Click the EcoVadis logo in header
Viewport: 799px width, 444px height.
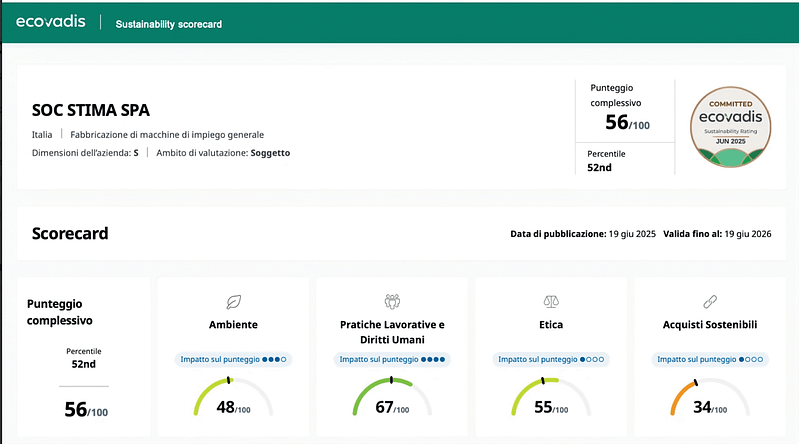tap(52, 21)
